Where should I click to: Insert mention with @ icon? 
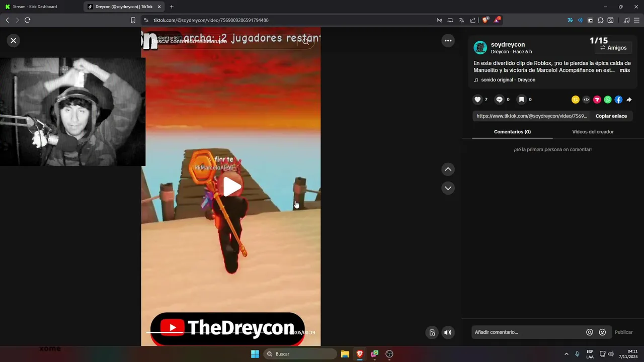(x=590, y=332)
